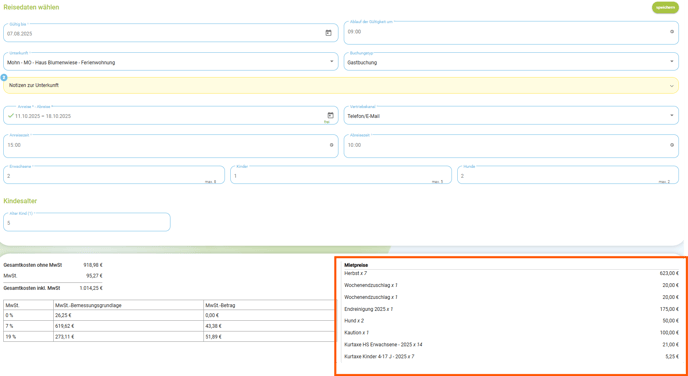The width and height of the screenshot is (688, 376).
Task: Click the 0 % tax row cell
Action: click(28, 315)
